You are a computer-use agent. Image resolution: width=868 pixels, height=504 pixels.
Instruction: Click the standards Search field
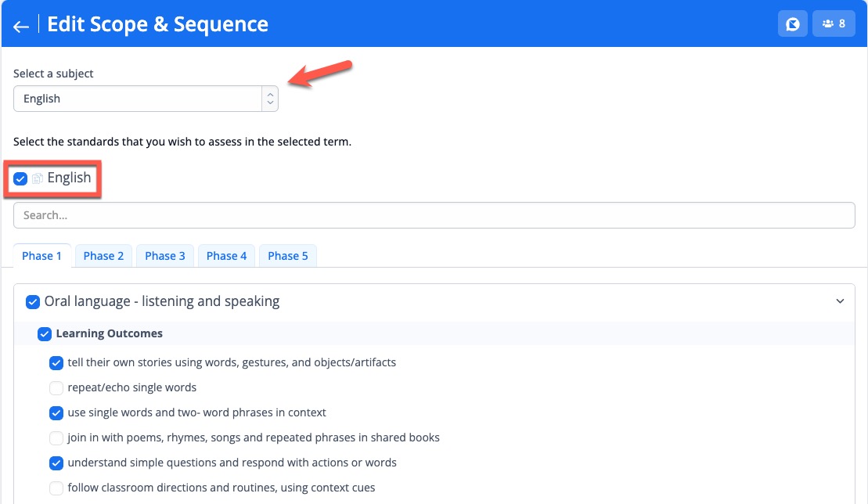tap(434, 215)
